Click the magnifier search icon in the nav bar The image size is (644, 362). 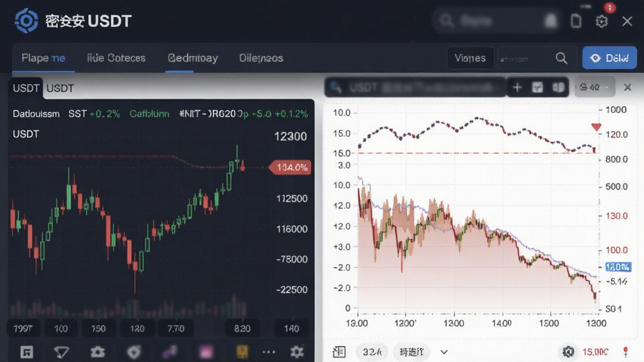pyautogui.click(x=562, y=58)
